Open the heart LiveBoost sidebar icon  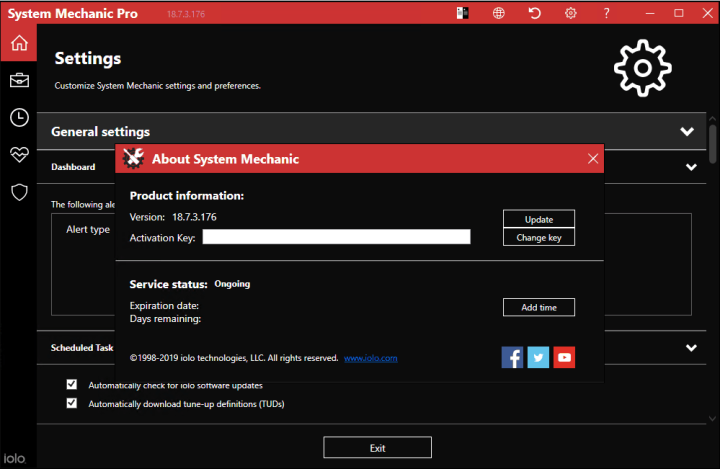click(19, 155)
